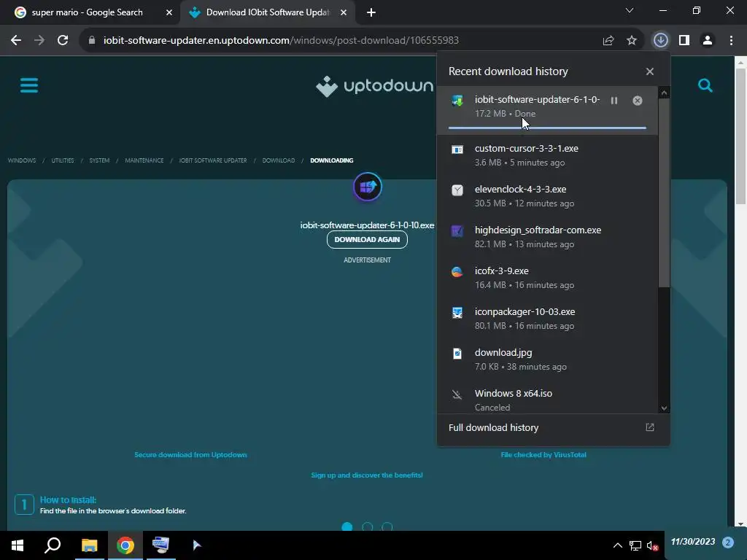Image resolution: width=747 pixels, height=560 pixels.
Task: Switch to super mario Google Search tab
Action: click(x=88, y=12)
